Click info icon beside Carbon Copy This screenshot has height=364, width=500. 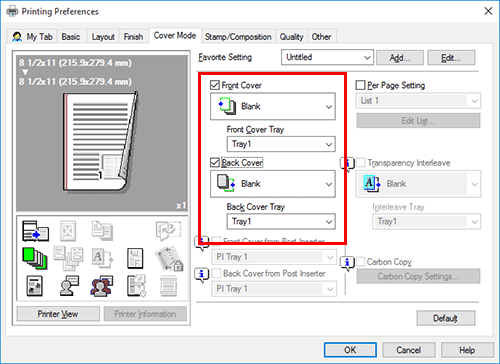pyautogui.click(x=347, y=263)
